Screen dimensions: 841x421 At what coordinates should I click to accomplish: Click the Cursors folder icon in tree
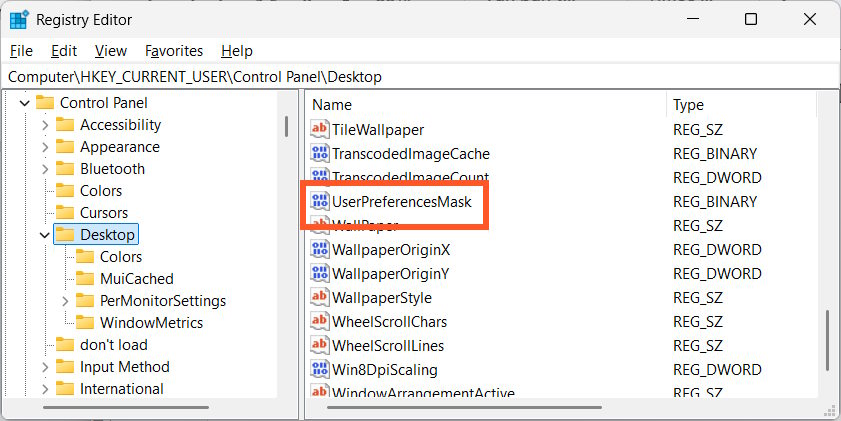coord(65,213)
